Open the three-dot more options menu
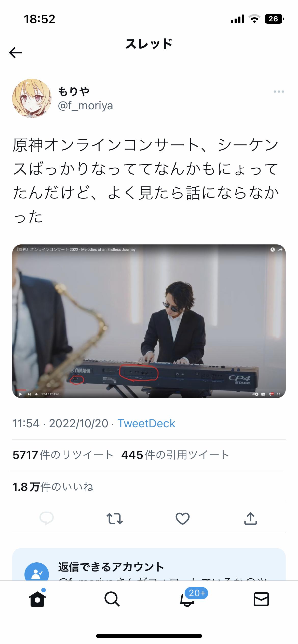This screenshot has width=298, height=644. point(279,92)
